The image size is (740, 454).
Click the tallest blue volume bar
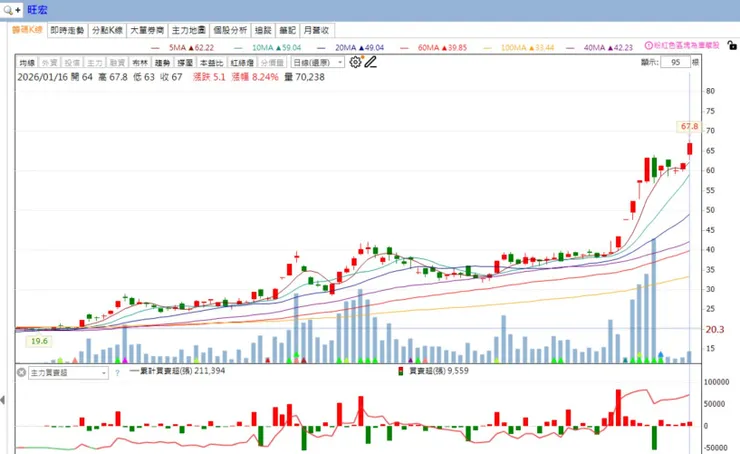pos(654,301)
